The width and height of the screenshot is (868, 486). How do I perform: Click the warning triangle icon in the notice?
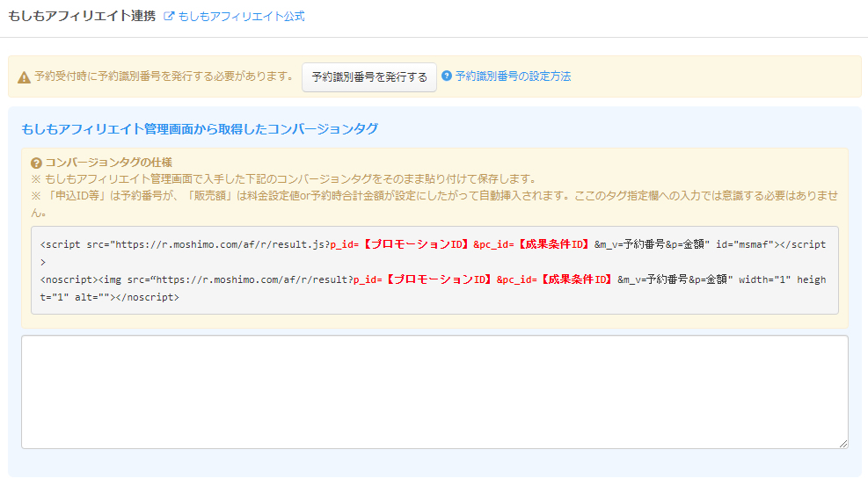pos(24,77)
